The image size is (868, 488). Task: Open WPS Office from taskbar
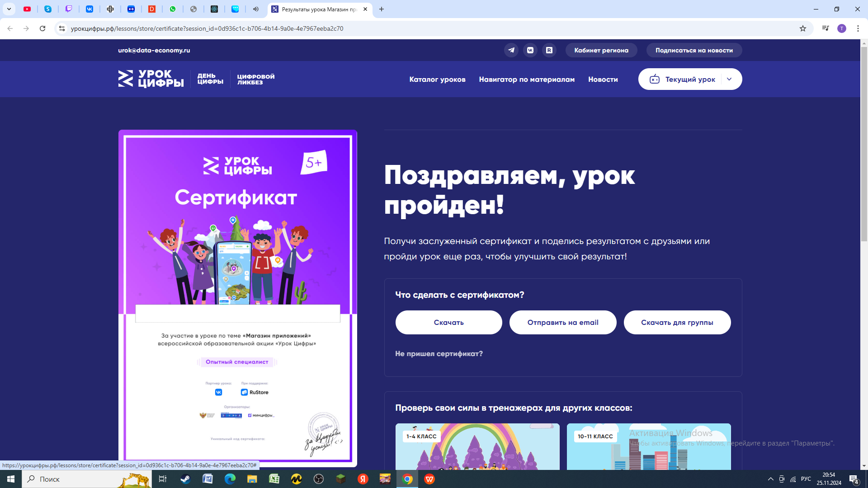tap(429, 479)
